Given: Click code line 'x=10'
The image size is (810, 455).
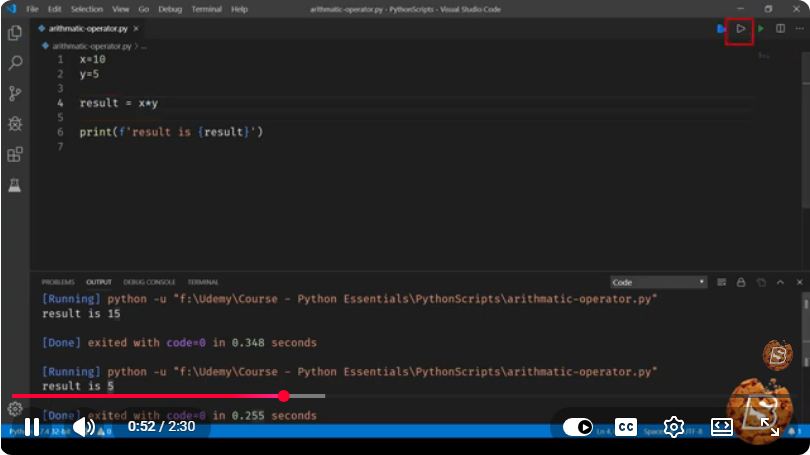Looking at the screenshot, I should click(x=92, y=59).
